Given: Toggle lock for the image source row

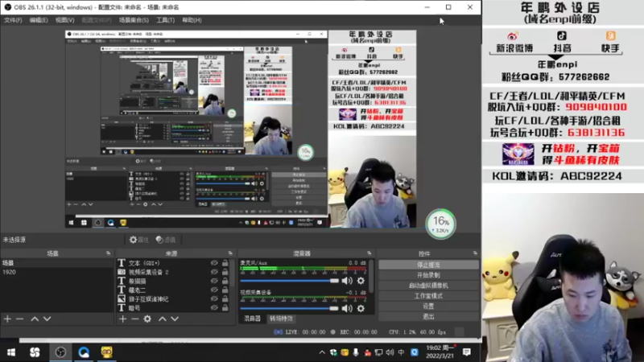Looking at the screenshot, I should click(225, 298).
